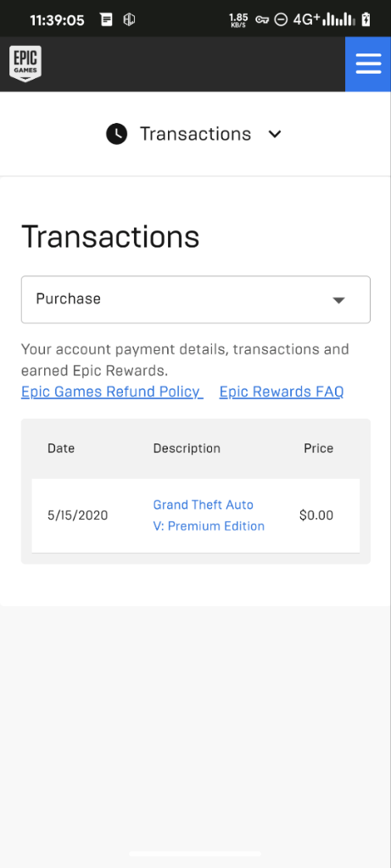Tap the $0.00 price cell

click(316, 515)
